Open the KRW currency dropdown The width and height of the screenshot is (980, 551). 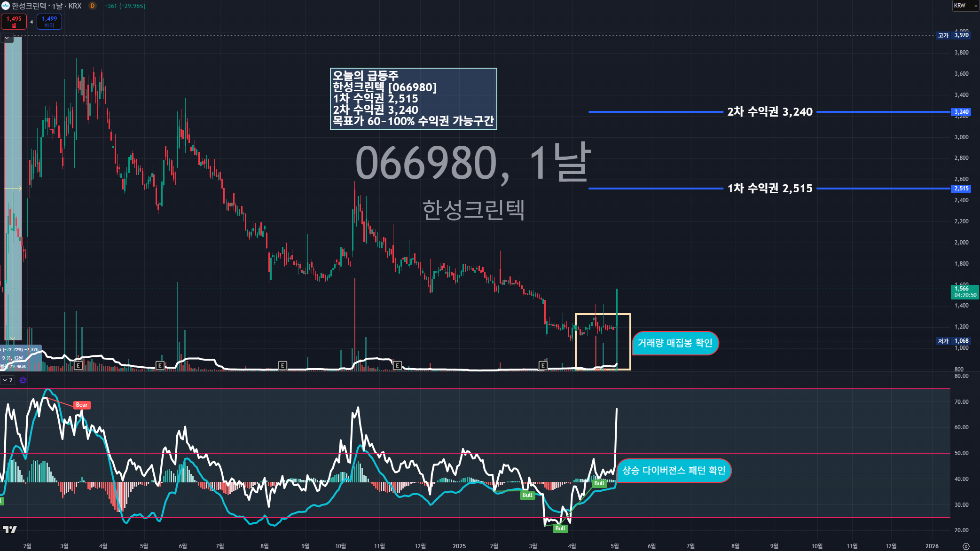965,6
